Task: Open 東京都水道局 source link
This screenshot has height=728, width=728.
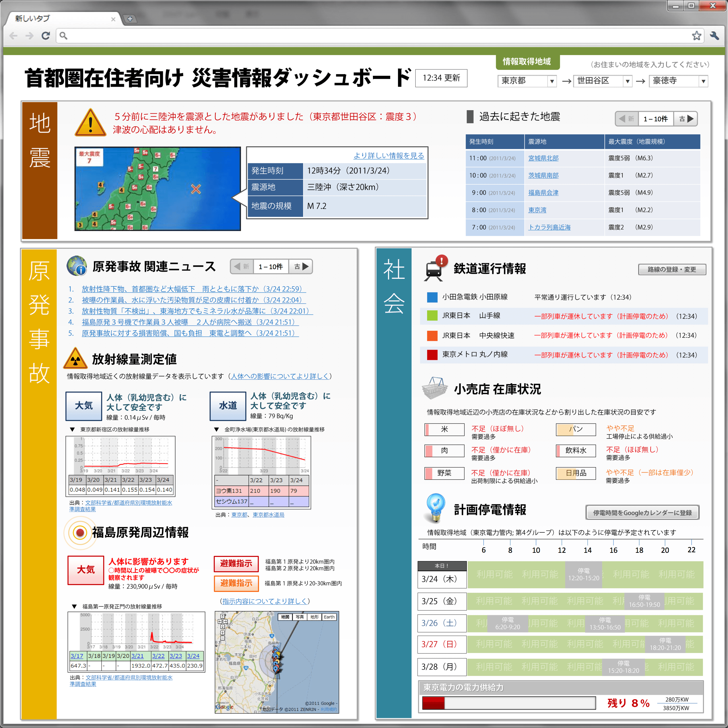Action: pos(268,515)
